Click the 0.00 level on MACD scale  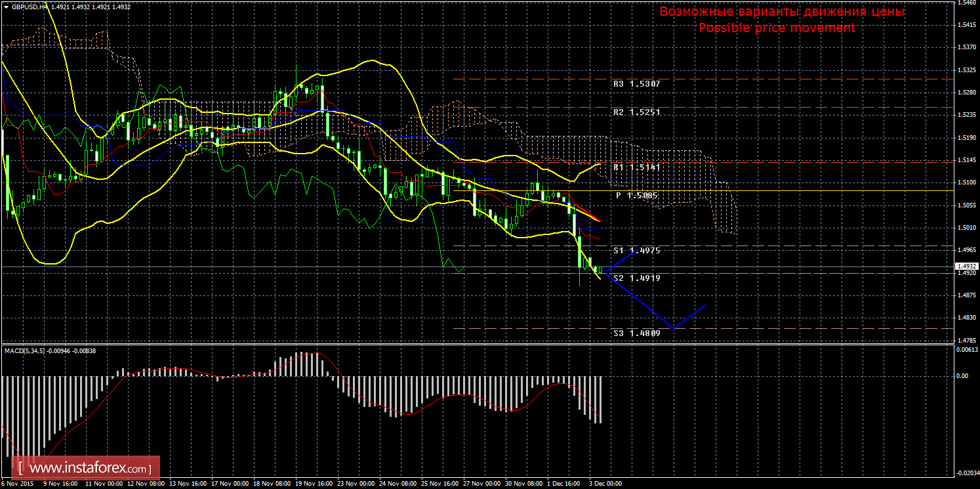[x=962, y=376]
